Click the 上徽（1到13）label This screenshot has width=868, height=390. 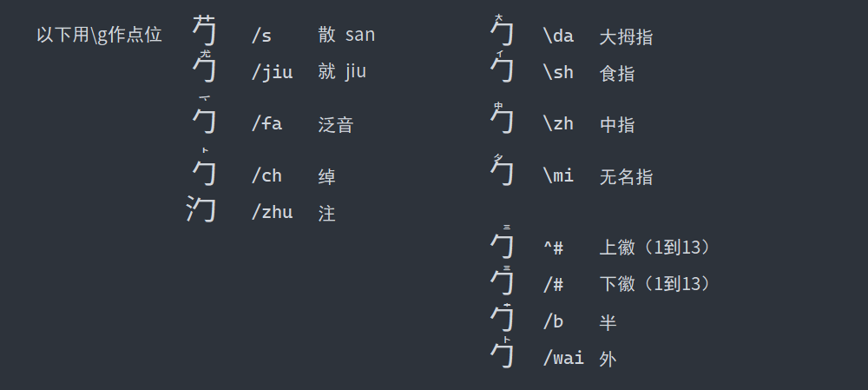tap(655, 248)
